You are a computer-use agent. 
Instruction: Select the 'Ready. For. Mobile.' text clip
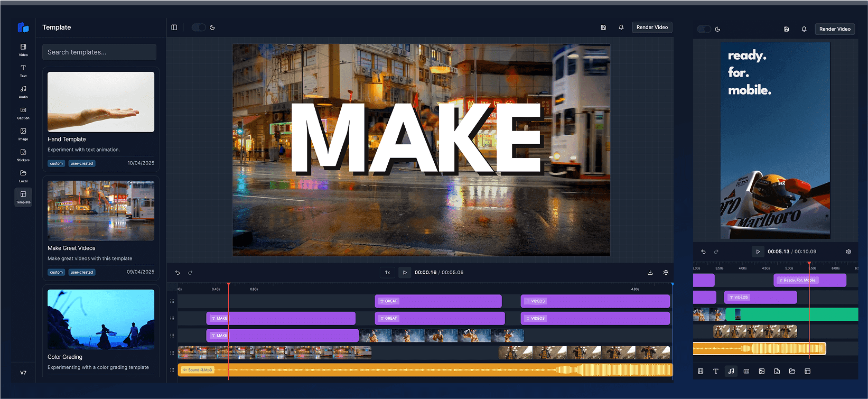pos(810,280)
